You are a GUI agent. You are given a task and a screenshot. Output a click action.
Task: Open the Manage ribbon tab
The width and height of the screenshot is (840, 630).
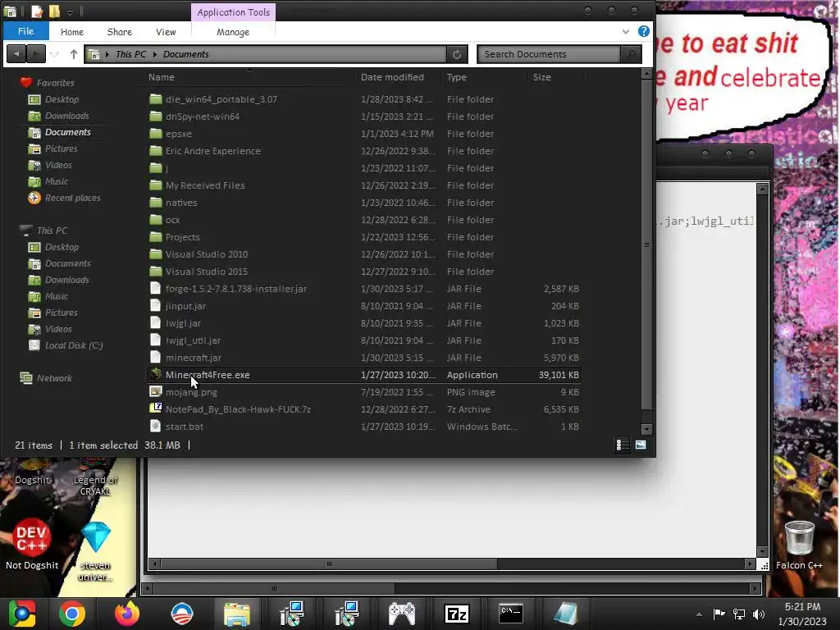(233, 32)
